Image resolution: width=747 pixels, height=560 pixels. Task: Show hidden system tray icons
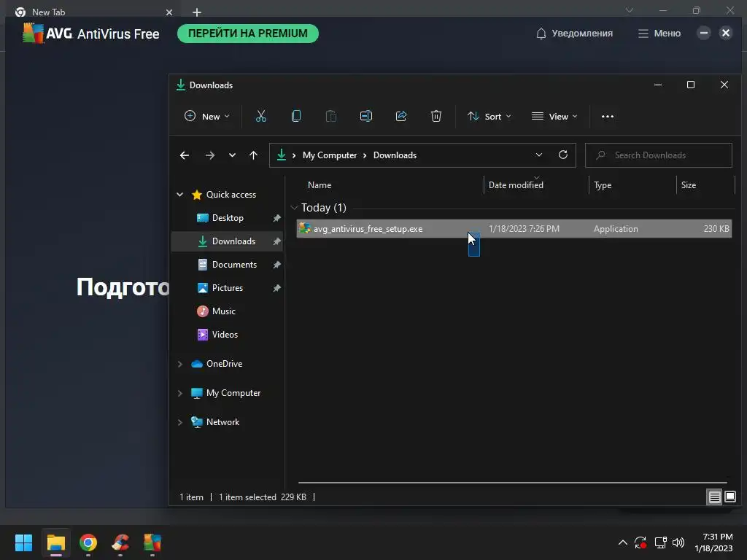(623, 542)
